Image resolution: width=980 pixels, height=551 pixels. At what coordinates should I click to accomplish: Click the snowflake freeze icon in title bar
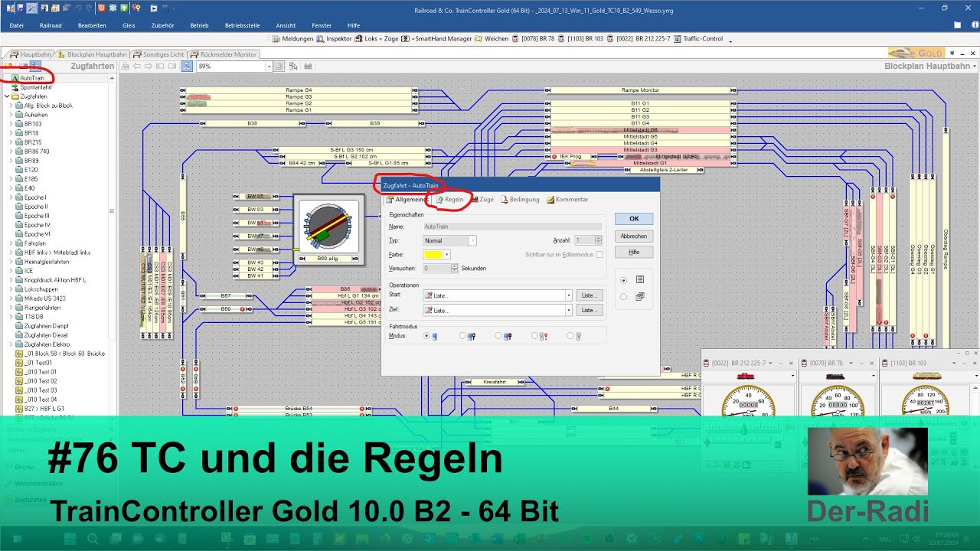click(x=113, y=8)
